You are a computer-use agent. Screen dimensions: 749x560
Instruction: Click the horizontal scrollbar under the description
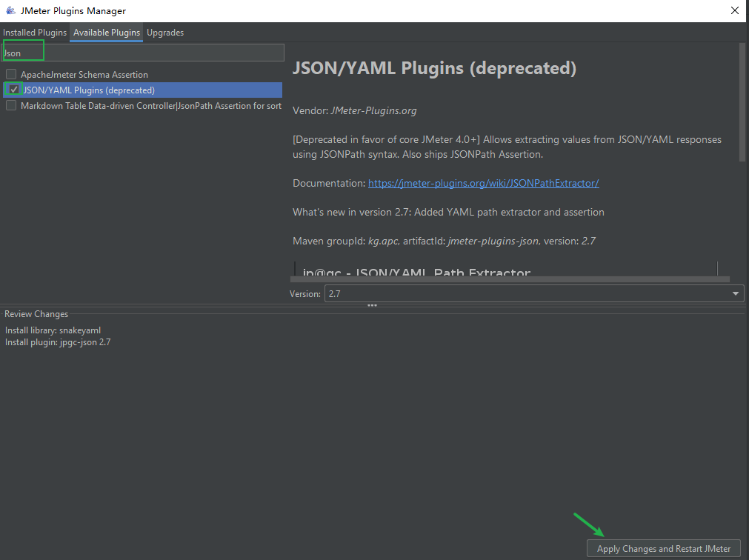pyautogui.click(x=510, y=279)
